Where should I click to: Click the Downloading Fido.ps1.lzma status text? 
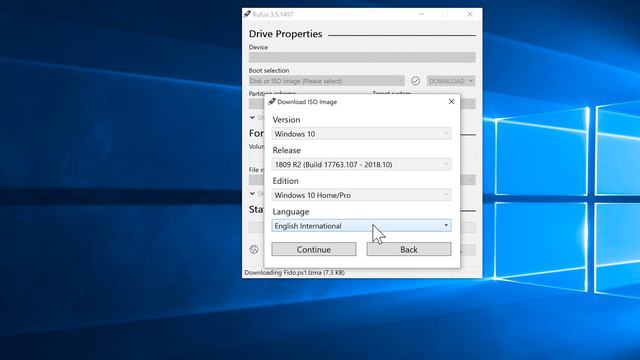[294, 272]
